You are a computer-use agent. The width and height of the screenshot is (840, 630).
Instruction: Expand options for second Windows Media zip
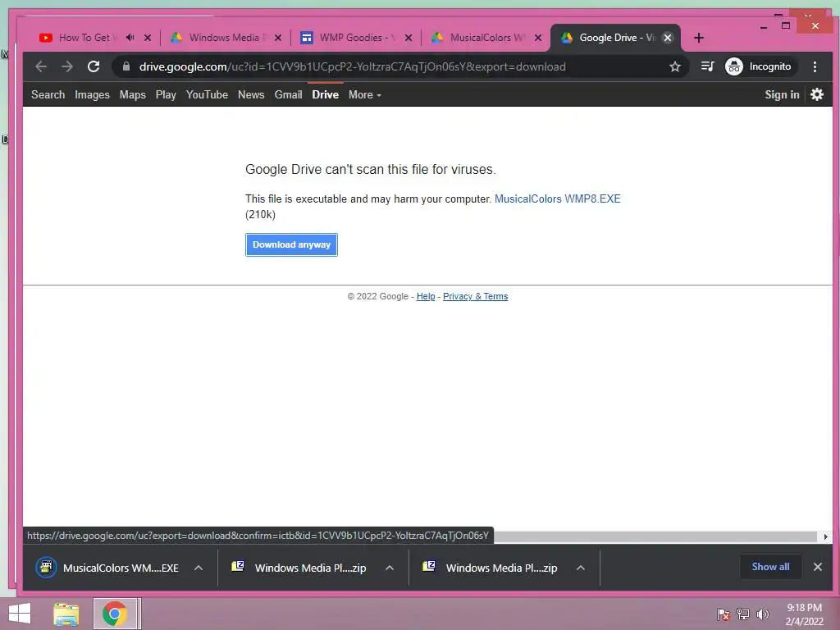point(581,568)
